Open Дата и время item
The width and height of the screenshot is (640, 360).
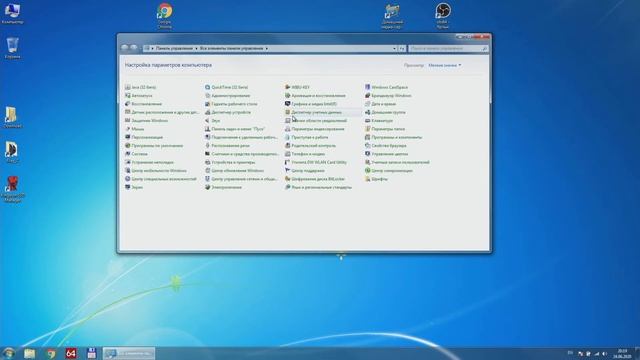(x=380, y=104)
